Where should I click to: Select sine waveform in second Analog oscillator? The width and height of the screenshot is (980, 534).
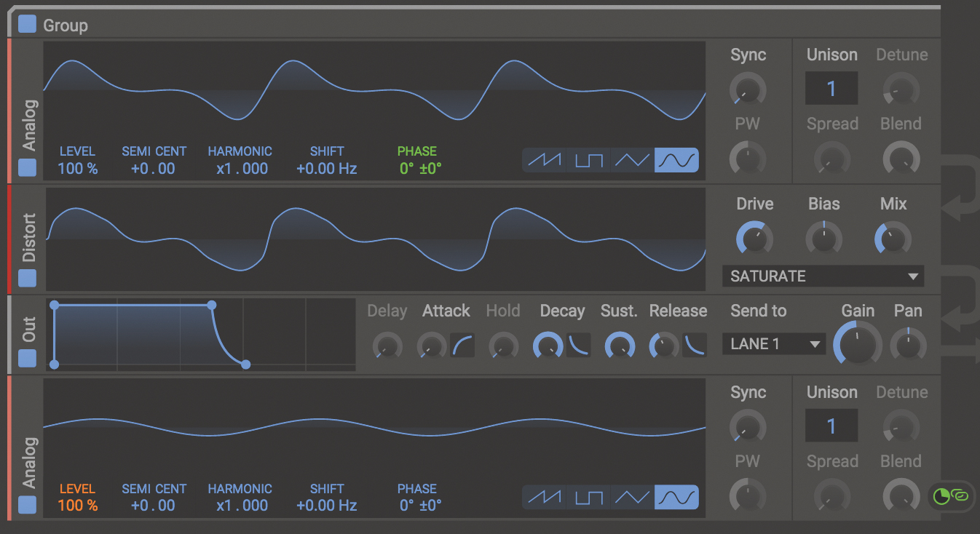pyautogui.click(x=676, y=498)
